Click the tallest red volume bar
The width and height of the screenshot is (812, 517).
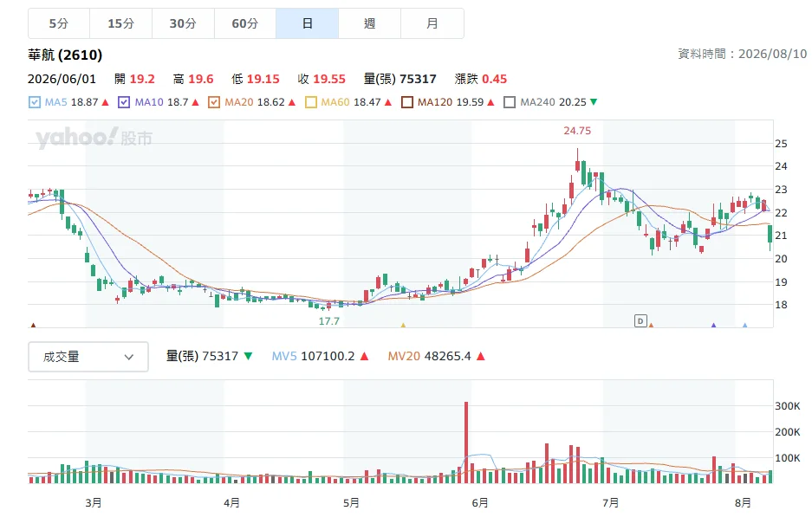tap(466, 443)
